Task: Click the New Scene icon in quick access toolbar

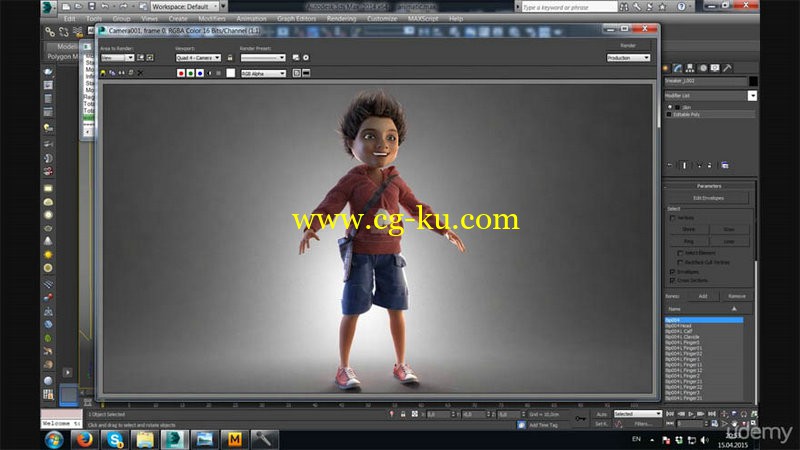Action: click(66, 7)
